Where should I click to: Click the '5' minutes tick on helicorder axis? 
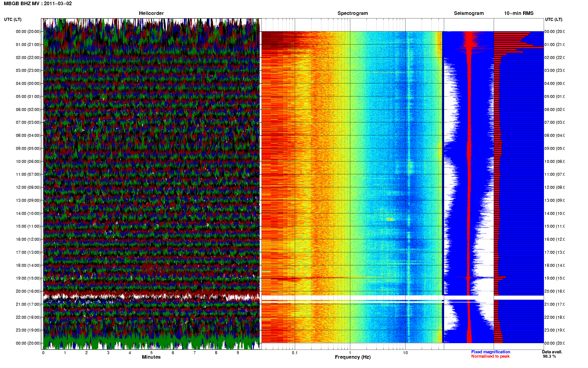pos(151,353)
